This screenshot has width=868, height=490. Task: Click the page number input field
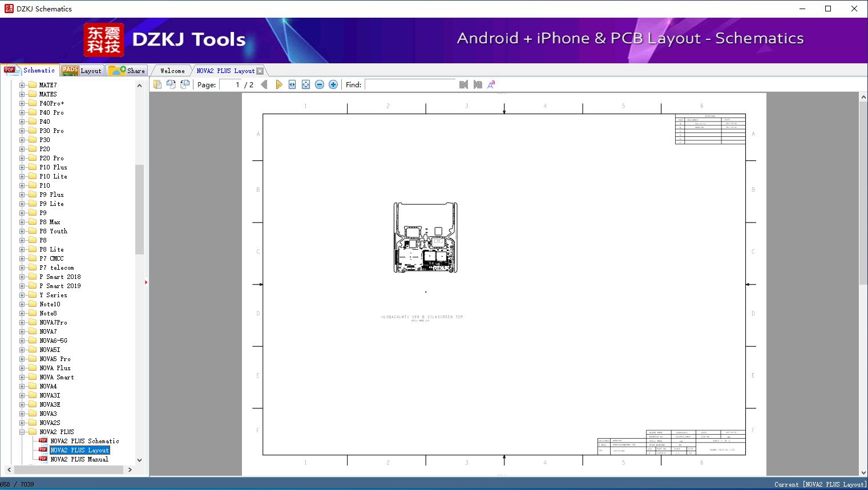click(229, 84)
